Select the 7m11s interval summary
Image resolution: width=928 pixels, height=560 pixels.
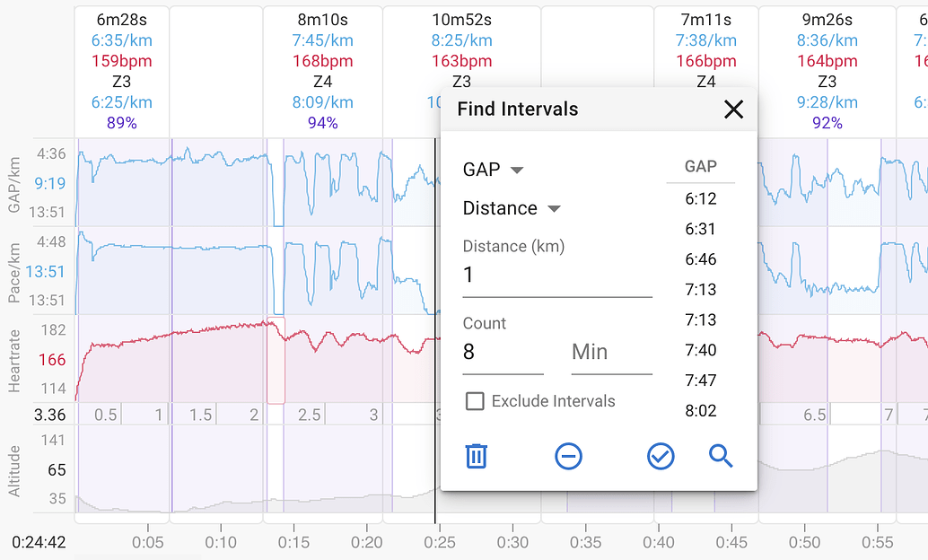click(x=706, y=72)
